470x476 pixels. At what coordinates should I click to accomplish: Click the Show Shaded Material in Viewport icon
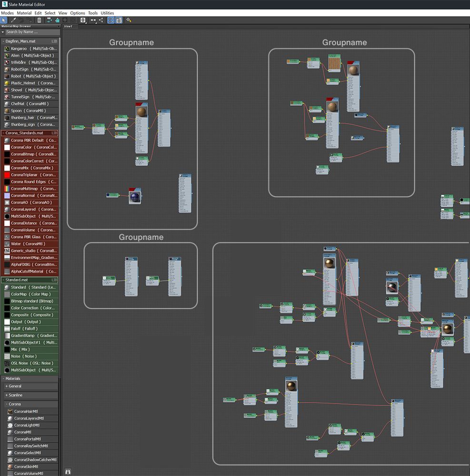tap(57, 20)
